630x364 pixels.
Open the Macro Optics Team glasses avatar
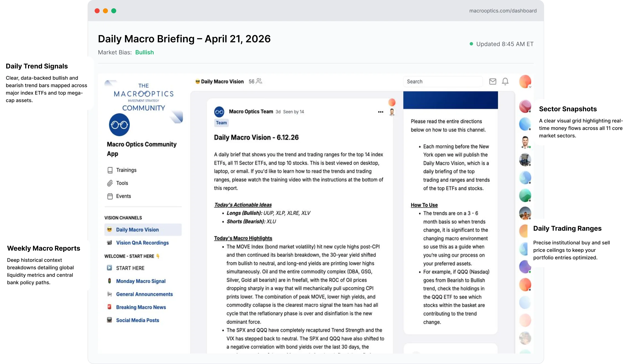point(219,112)
